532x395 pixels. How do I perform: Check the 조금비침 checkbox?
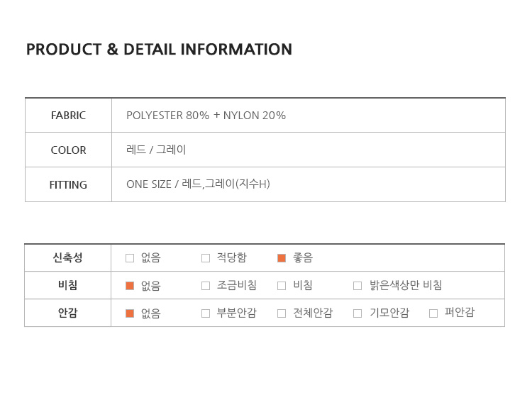tap(206, 286)
